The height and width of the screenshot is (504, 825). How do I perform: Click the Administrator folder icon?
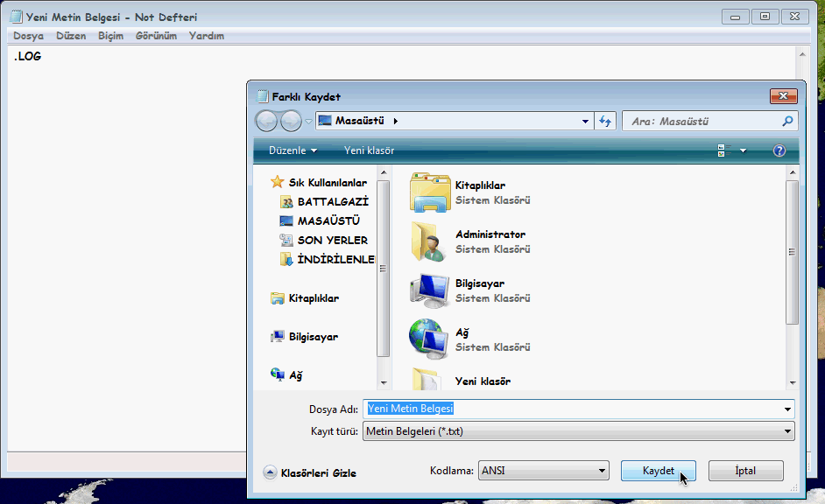point(429,241)
